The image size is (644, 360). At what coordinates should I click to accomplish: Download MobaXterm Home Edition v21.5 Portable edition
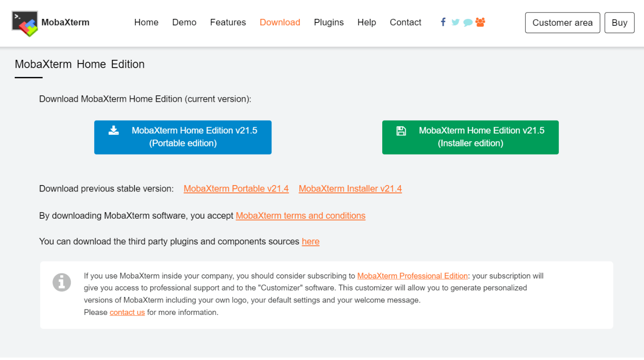coord(183,137)
